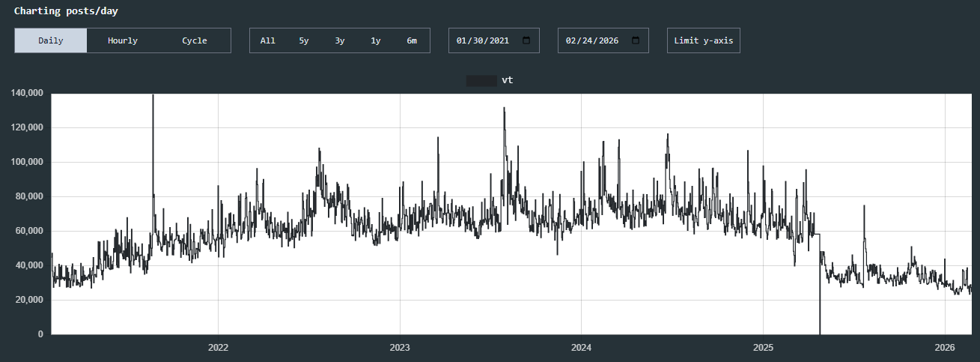Click the vt legend label
The width and height of the screenshot is (980, 362).
point(508,80)
